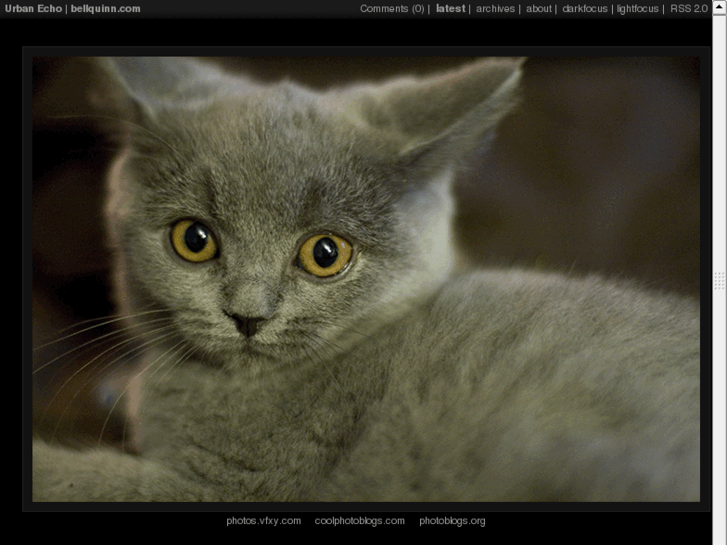
Task: Subscribe via the RSS 2.0 feed link
Action: 688,9
